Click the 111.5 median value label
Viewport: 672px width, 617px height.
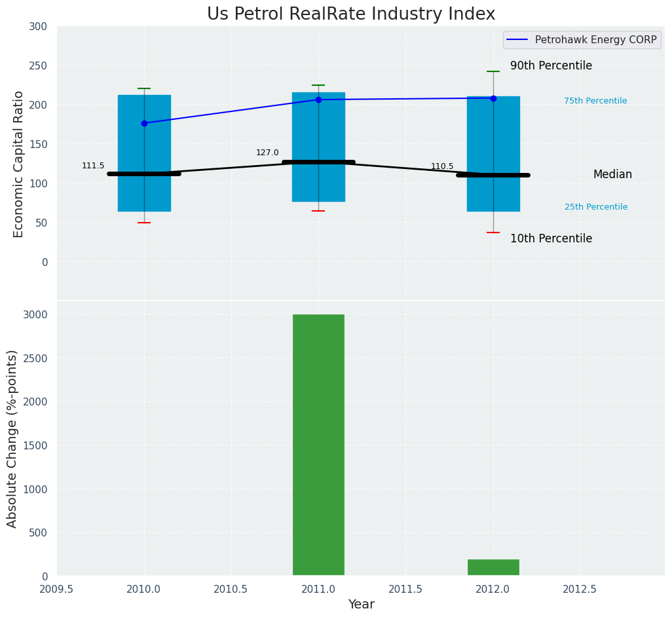(93, 166)
